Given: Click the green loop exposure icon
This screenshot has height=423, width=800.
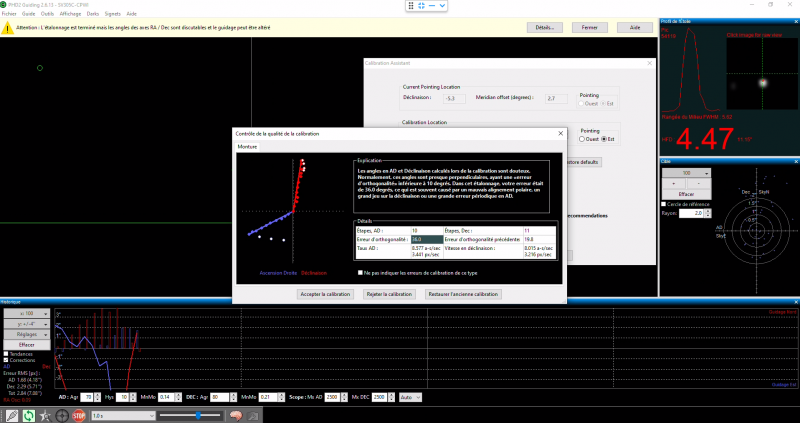Looking at the screenshot, I should (29, 416).
